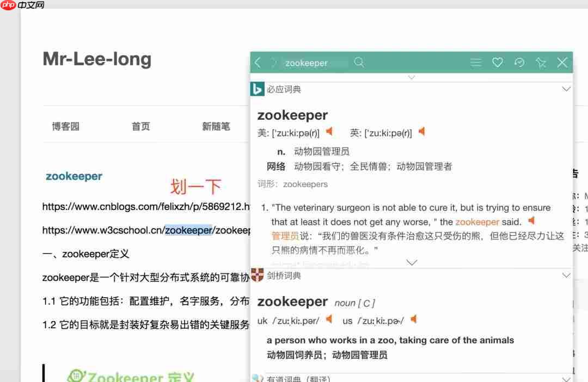Click the search magnifier icon

coord(359,62)
